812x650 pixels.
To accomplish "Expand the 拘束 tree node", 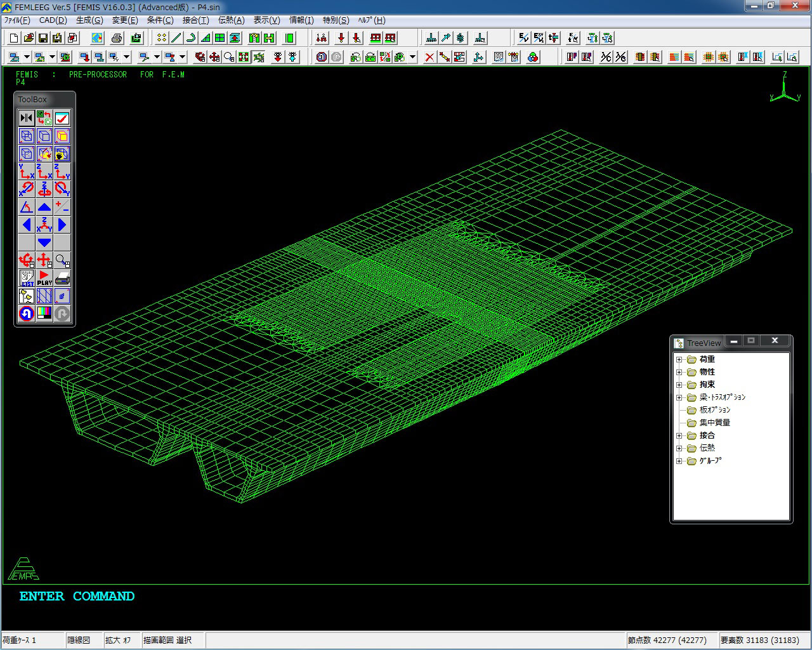I will pos(679,385).
